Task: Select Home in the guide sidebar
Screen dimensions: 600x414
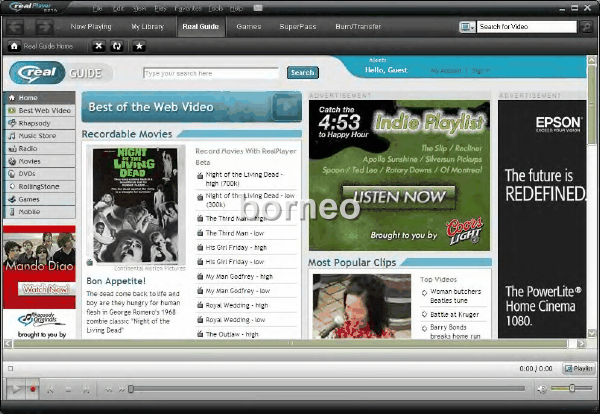Action: click(x=40, y=98)
